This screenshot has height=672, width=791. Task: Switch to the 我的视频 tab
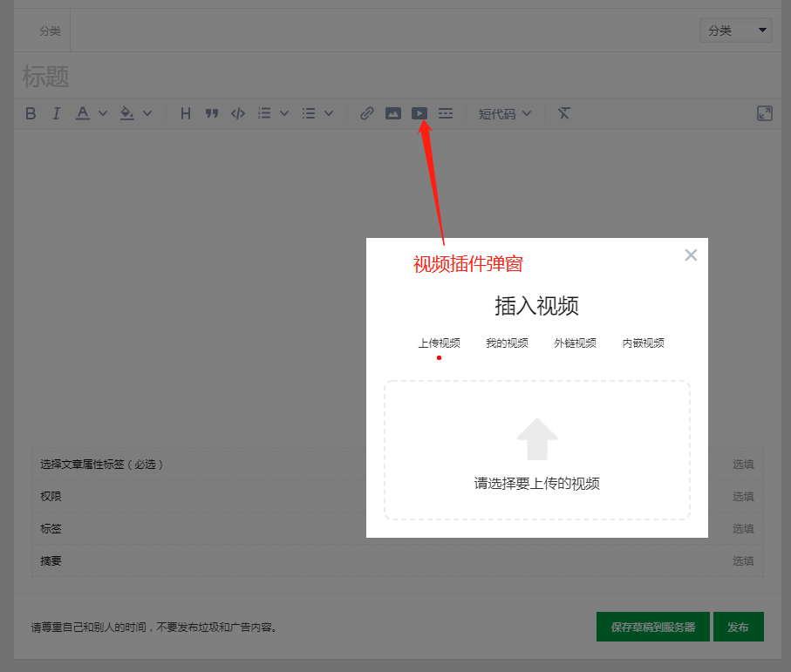[x=506, y=343]
